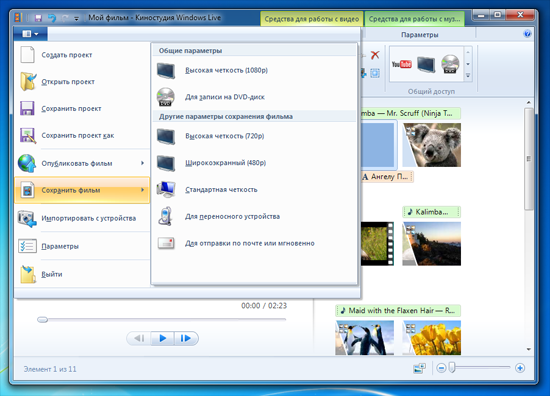Viewport: 550px width, 396px height.
Task: Open Параметры ribbon tab
Action: coord(420,35)
